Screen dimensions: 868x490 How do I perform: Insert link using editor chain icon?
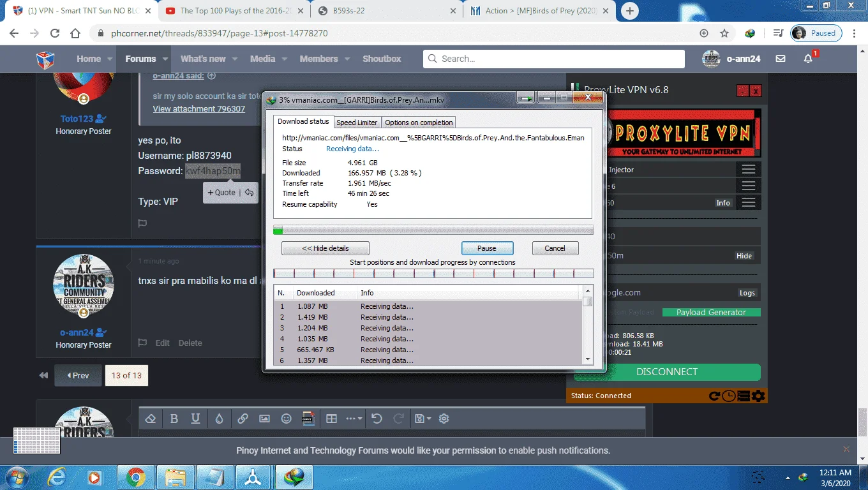pyautogui.click(x=243, y=419)
